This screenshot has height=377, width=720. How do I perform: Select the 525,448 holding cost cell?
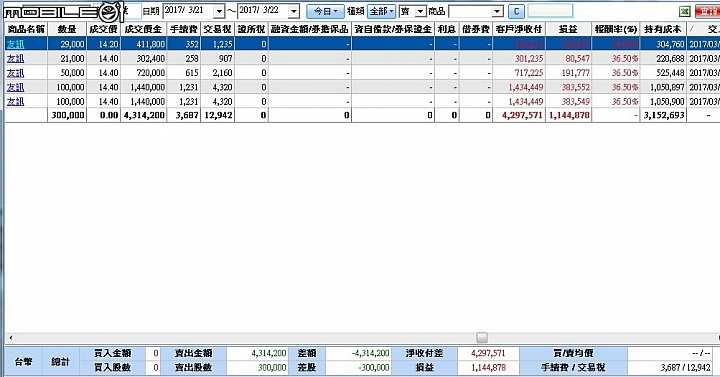(x=664, y=73)
